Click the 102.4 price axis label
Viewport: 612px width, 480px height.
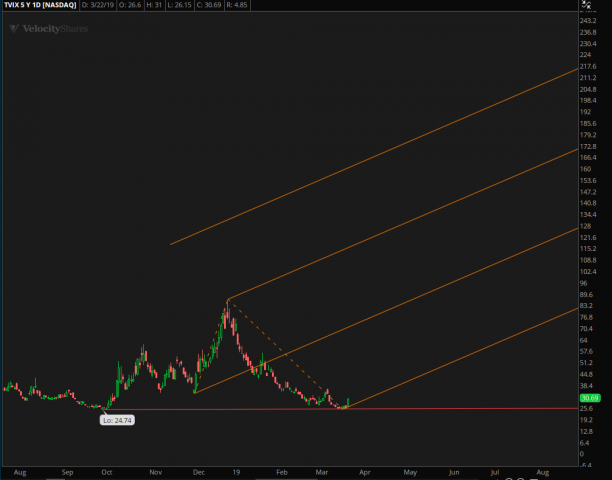coord(588,271)
